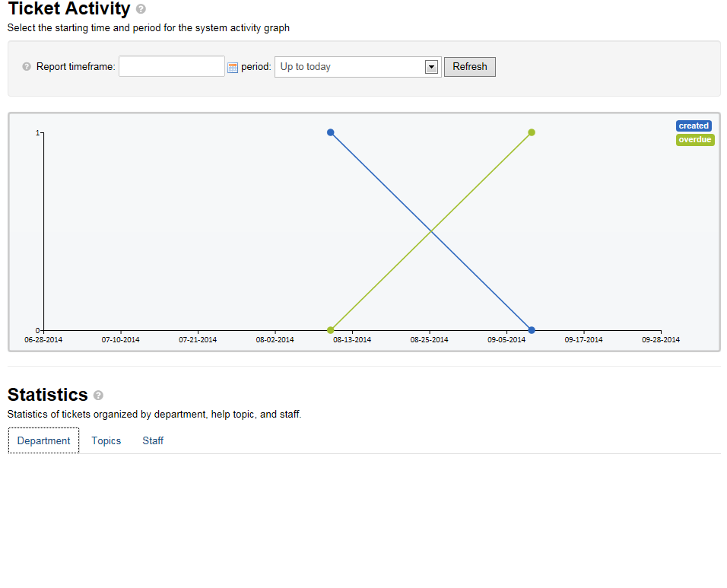Click the help icon beside Ticket Activity heading
The height and width of the screenshot is (588, 727).
pos(141,10)
